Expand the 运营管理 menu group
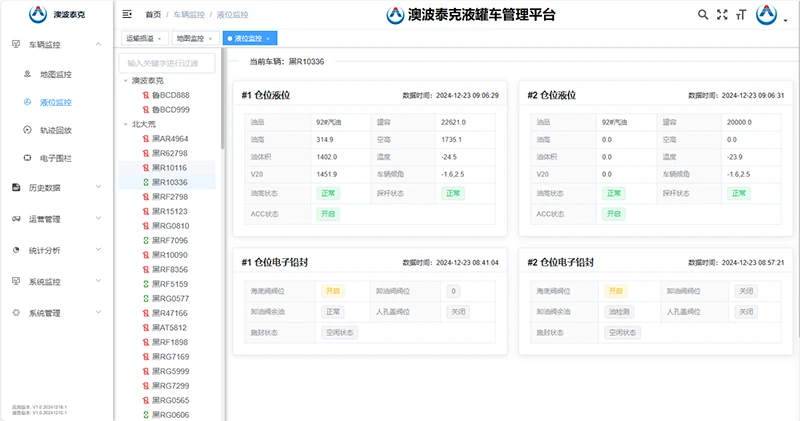 click(98, 219)
